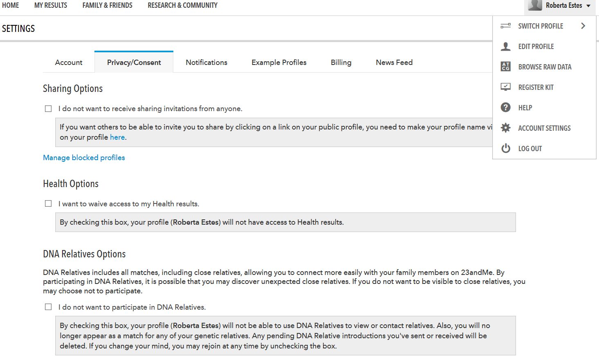Switch to the Notifications tab

coord(206,63)
